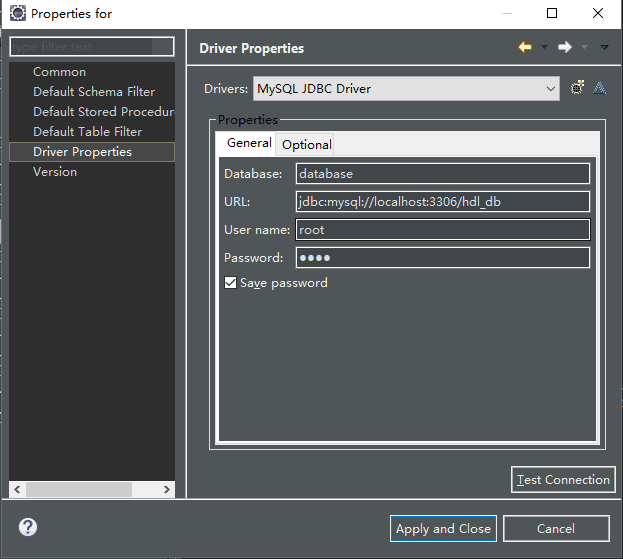Select Default Schema Filter in sidebar
This screenshot has width=623, height=559.
[94, 92]
